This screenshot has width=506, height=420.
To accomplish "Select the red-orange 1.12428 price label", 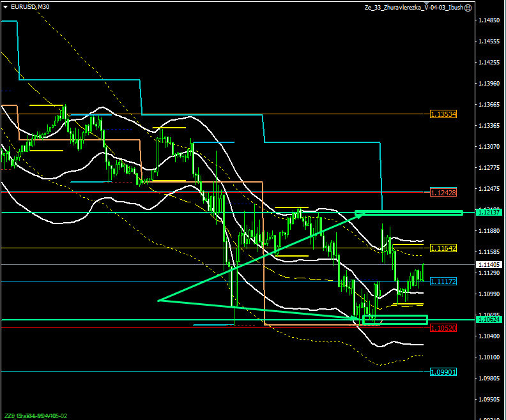I will pyautogui.click(x=443, y=192).
